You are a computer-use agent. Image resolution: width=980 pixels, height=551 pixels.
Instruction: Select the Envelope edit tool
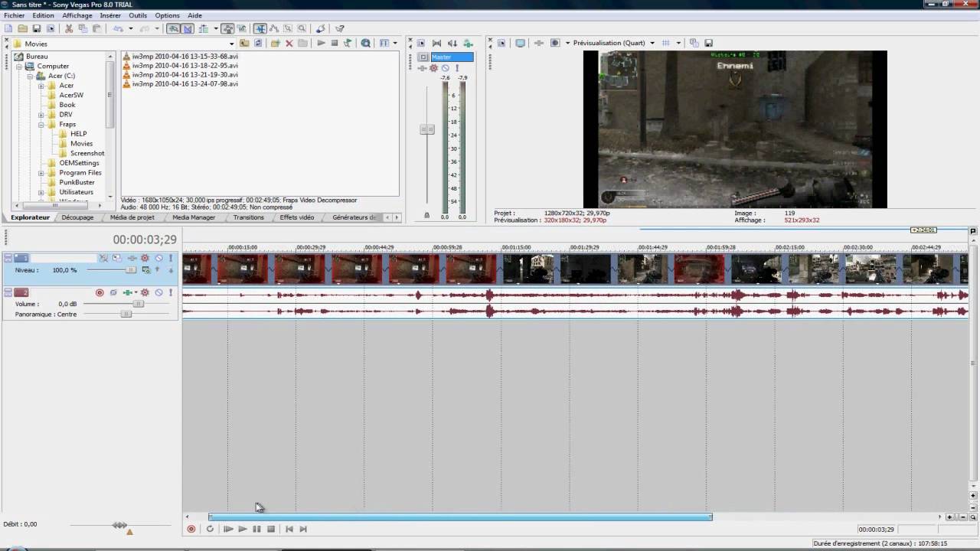[x=273, y=28]
